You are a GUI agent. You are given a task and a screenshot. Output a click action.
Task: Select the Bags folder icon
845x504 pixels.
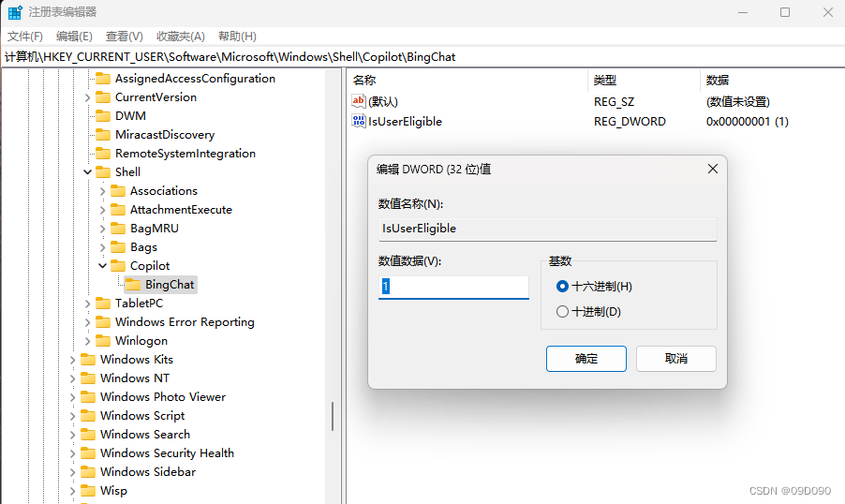click(x=118, y=247)
